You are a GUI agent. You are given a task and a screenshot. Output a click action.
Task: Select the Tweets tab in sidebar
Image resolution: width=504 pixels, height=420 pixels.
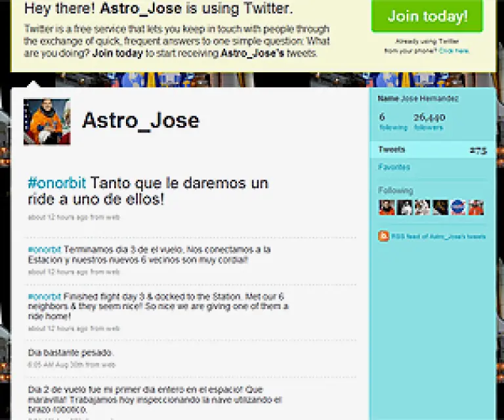pos(392,150)
